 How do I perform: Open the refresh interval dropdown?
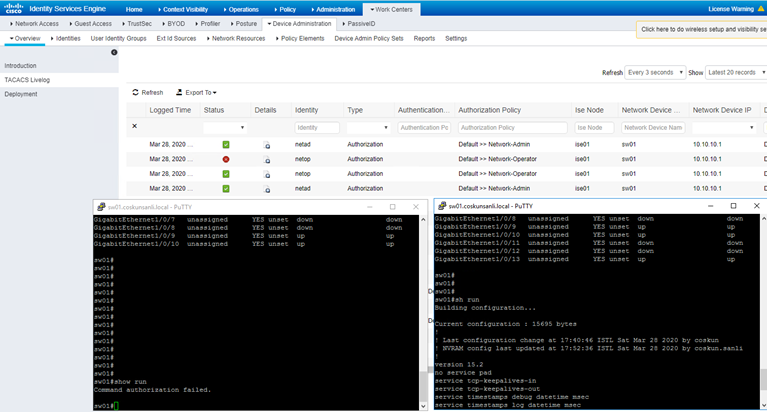tap(655, 72)
